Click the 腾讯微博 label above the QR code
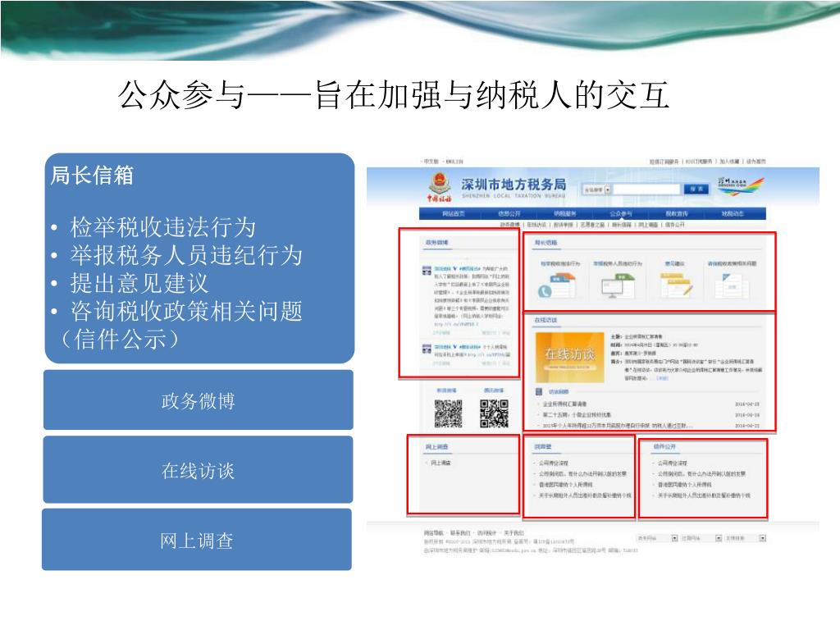The width and height of the screenshot is (840, 630). coord(493,390)
